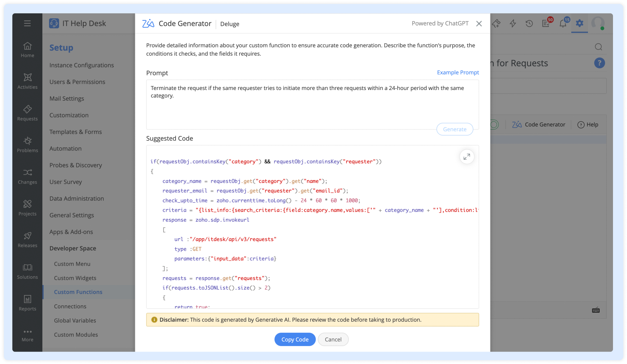
Task: Select Custom Functions under Developer Space
Action: (78, 292)
